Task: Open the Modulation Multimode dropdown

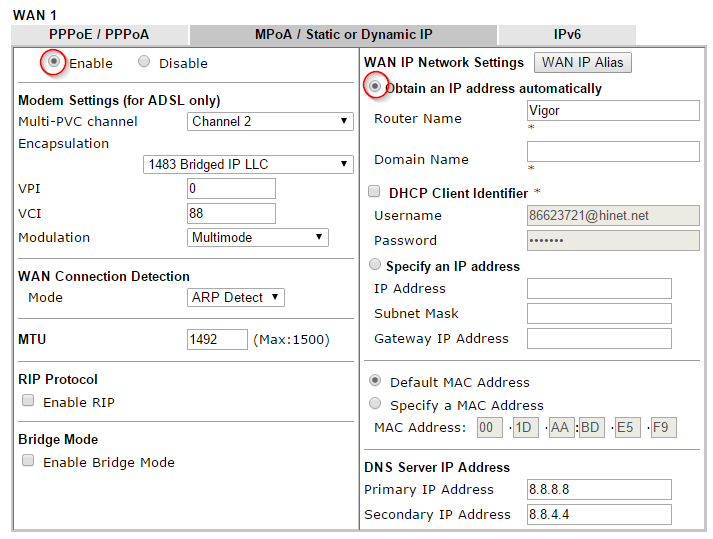Action: 258,237
